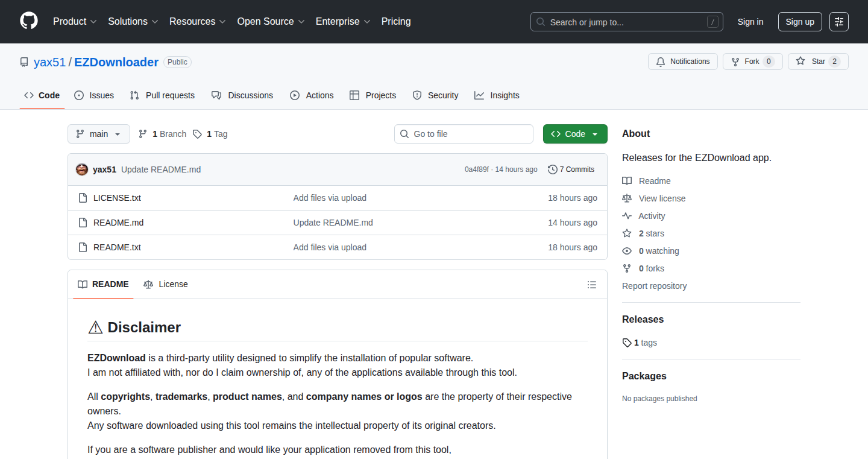The image size is (868, 459).
Task: Click the Notifications bell button
Action: 683,62
